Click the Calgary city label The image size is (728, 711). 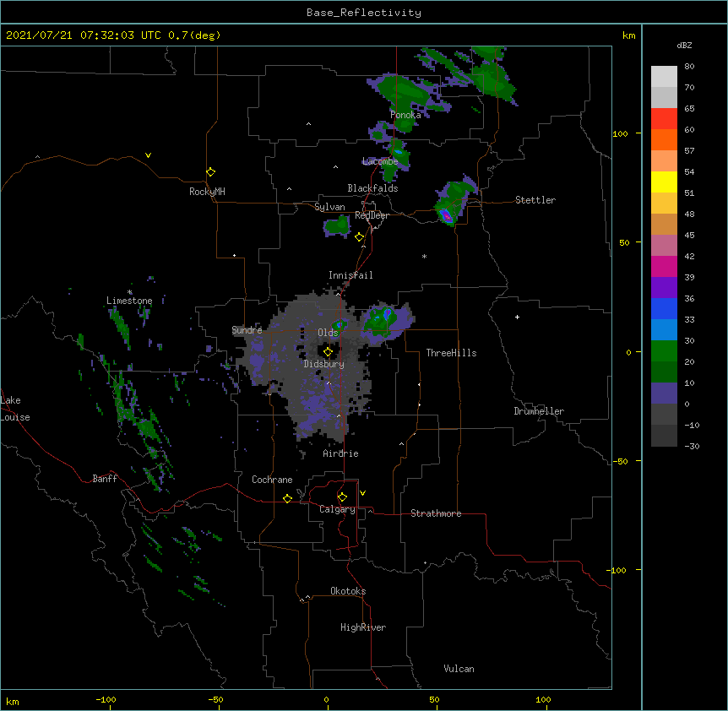(337, 509)
